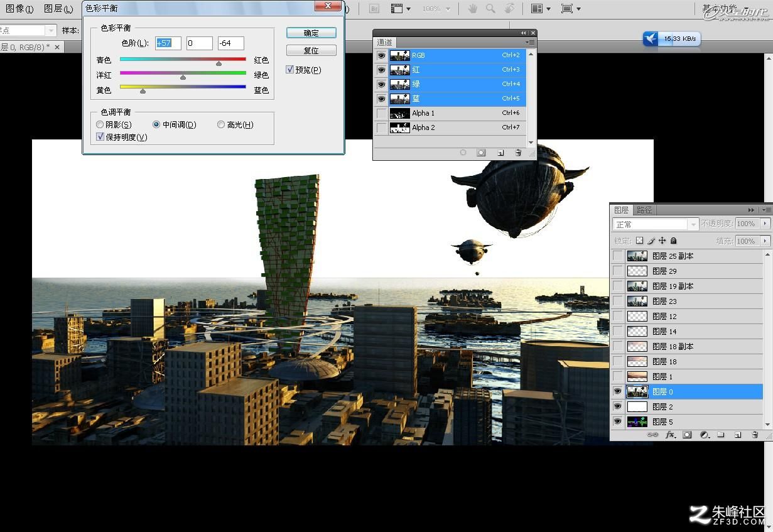The height and width of the screenshot is (532, 773).
Task: Launch Bridge via the Br icon
Action: (x=374, y=9)
